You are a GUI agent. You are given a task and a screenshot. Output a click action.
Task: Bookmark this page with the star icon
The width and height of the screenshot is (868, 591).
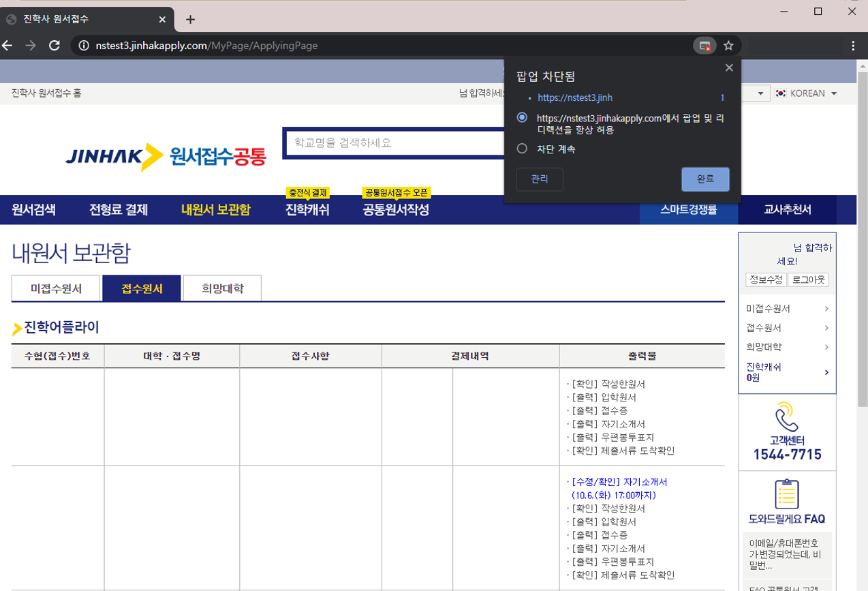(728, 46)
